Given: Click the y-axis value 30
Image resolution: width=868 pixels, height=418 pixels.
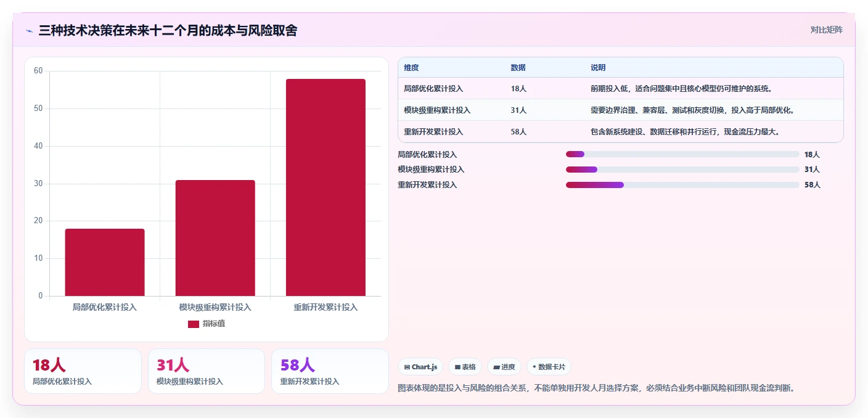Looking at the screenshot, I should [38, 184].
